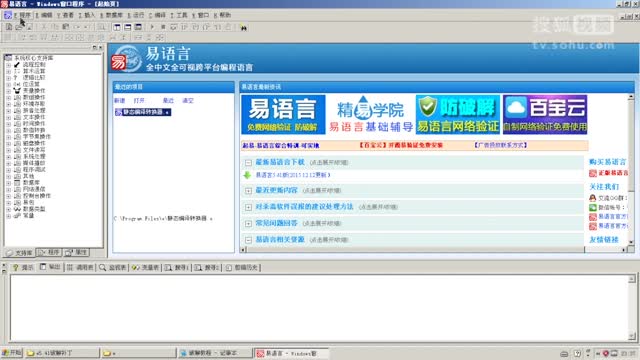The height and width of the screenshot is (360, 640).
Task: Click the Open file toolbar icon
Action: (19, 27)
